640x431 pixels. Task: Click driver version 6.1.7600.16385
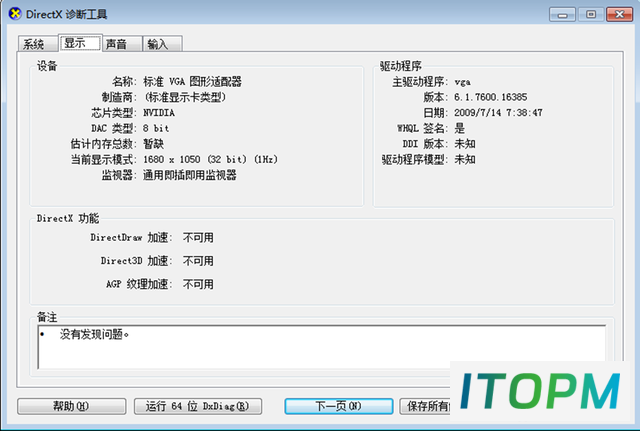pos(491,97)
